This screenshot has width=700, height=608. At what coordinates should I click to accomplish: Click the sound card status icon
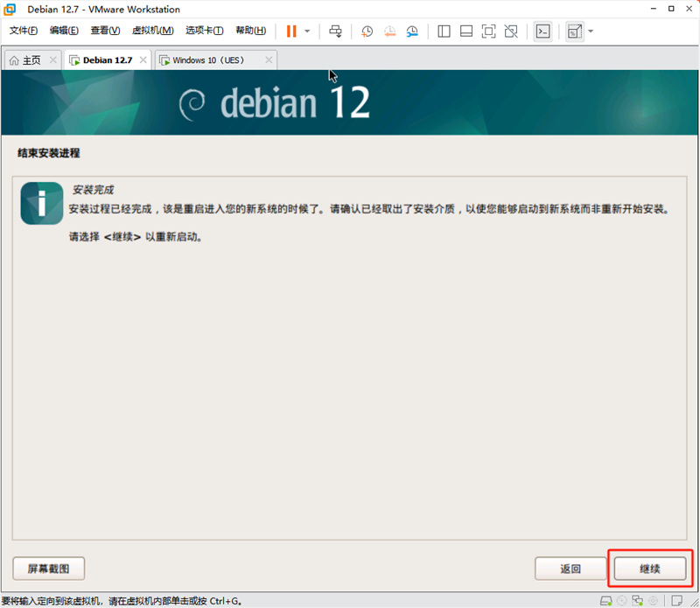click(x=653, y=601)
